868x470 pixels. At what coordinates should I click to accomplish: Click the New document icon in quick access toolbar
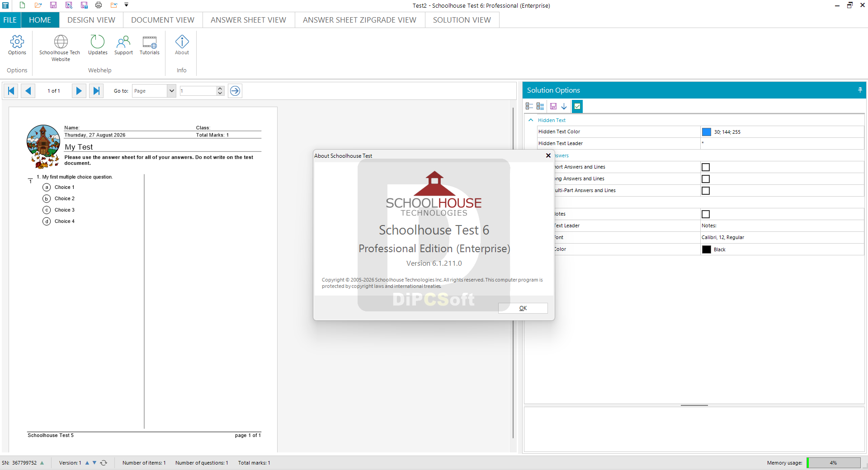22,5
